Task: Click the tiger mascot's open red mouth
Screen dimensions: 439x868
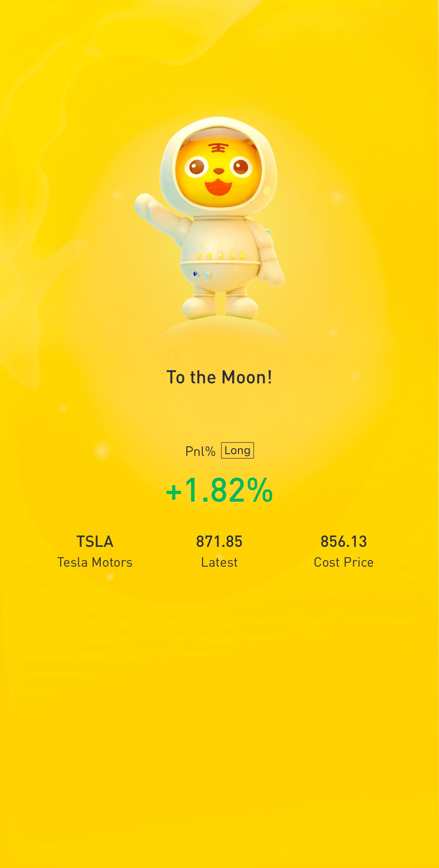Action: click(218, 188)
